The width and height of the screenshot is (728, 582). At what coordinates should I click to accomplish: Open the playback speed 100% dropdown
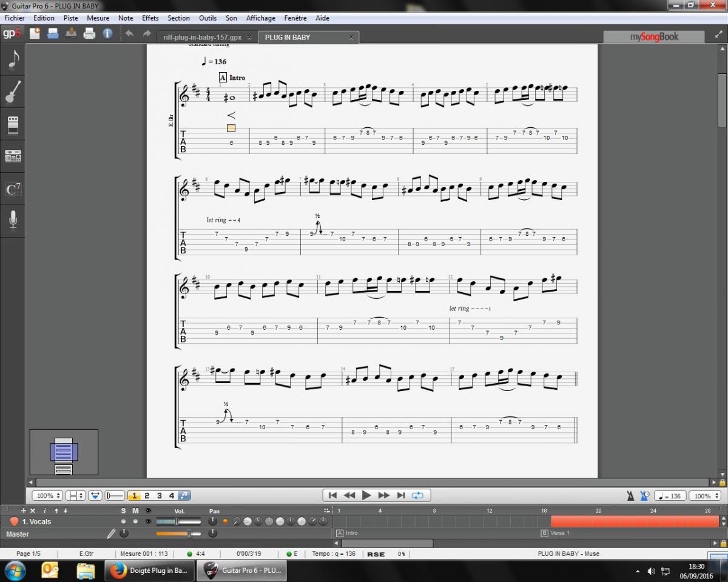click(704, 496)
